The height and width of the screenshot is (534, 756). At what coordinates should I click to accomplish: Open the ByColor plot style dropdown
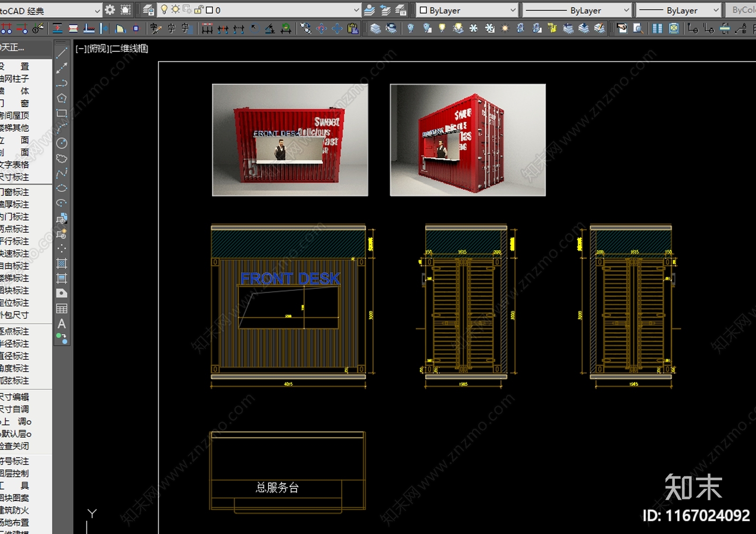click(x=741, y=10)
